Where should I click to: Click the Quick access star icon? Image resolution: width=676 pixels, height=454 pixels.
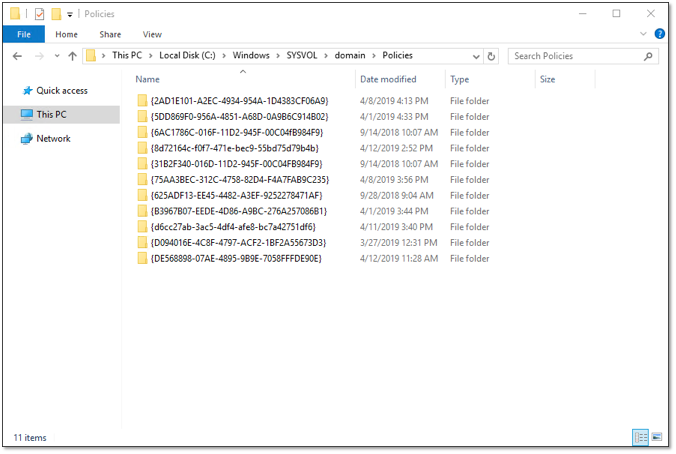point(27,91)
